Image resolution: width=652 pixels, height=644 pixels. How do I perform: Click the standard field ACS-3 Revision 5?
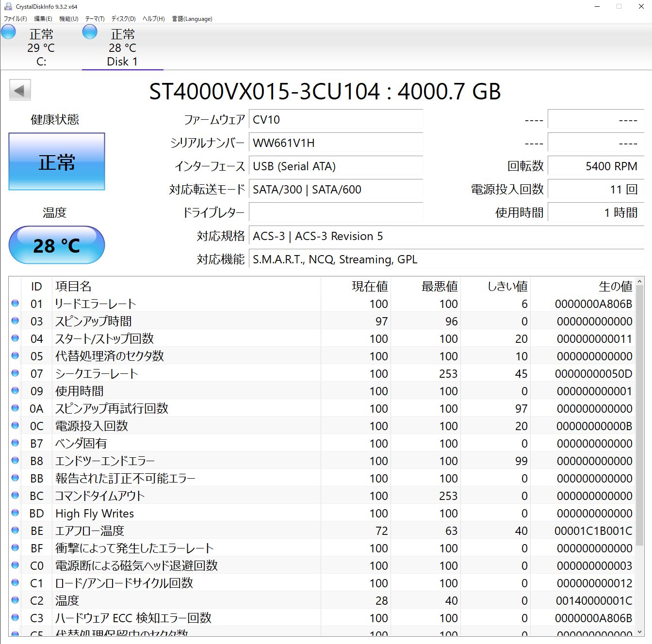pos(446,236)
